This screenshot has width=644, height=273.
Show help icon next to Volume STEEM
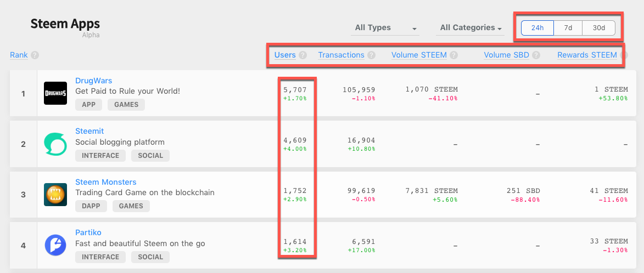[454, 55]
